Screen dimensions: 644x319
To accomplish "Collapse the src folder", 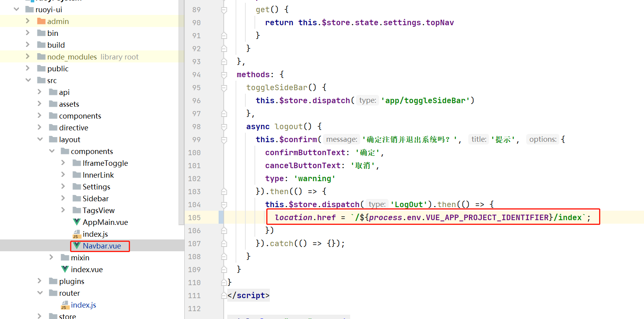I will click(28, 80).
